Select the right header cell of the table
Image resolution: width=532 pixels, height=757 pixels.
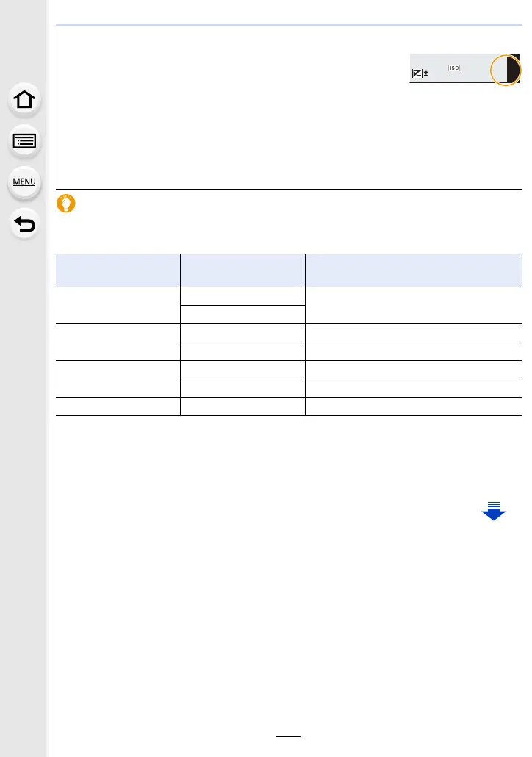(x=414, y=270)
